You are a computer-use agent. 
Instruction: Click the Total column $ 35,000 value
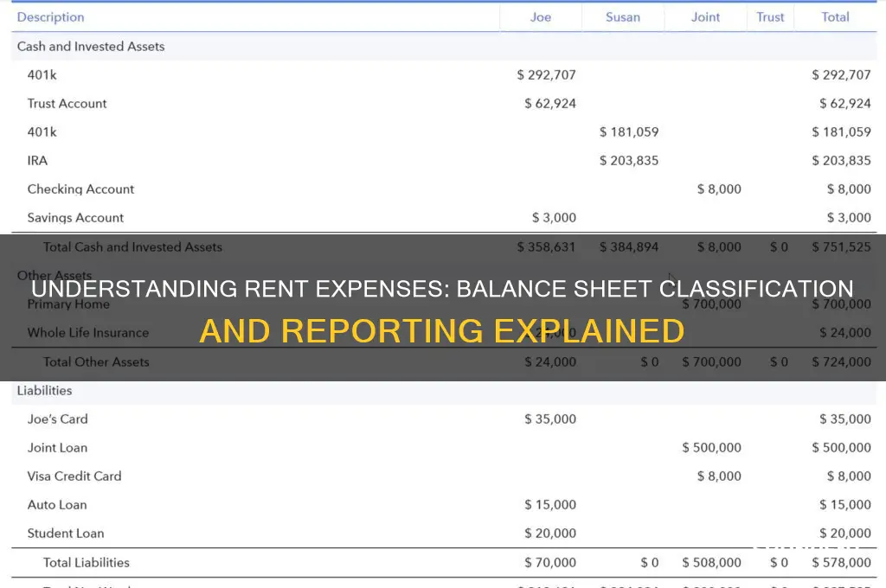pyautogui.click(x=845, y=419)
